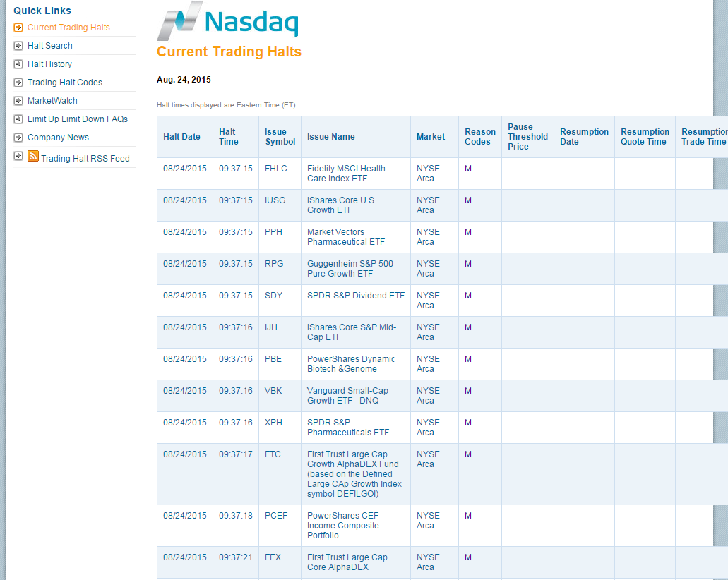Screen dimensions: 728x580
Task: Go to Trading Halt Codes
Action: (65, 83)
